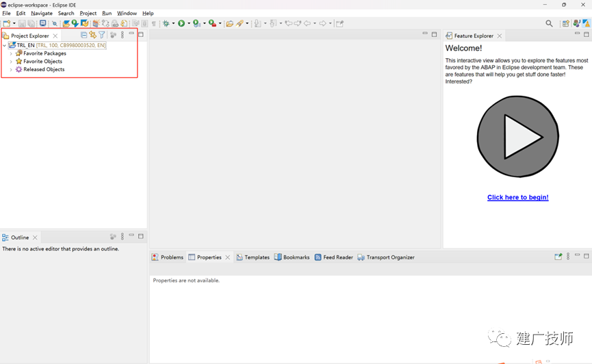Switch to the Bookmarks tab
Screen dimensions: 592x364
pos(292,257)
